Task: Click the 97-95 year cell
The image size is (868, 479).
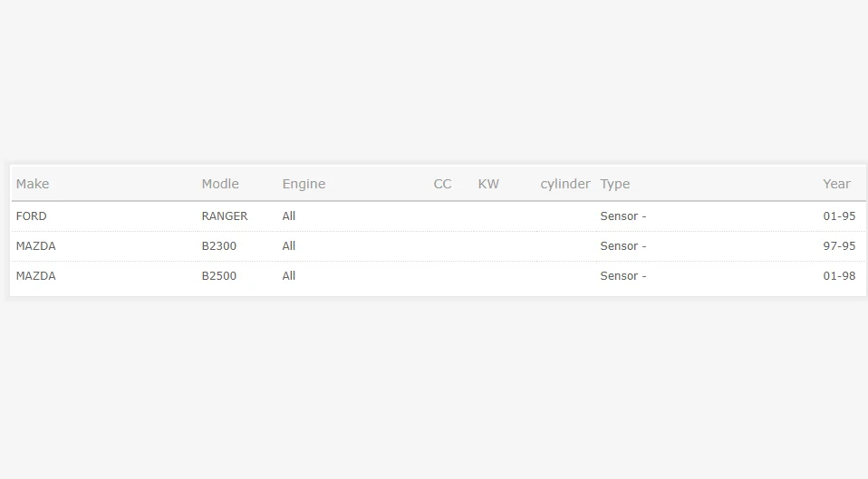Action: point(839,246)
